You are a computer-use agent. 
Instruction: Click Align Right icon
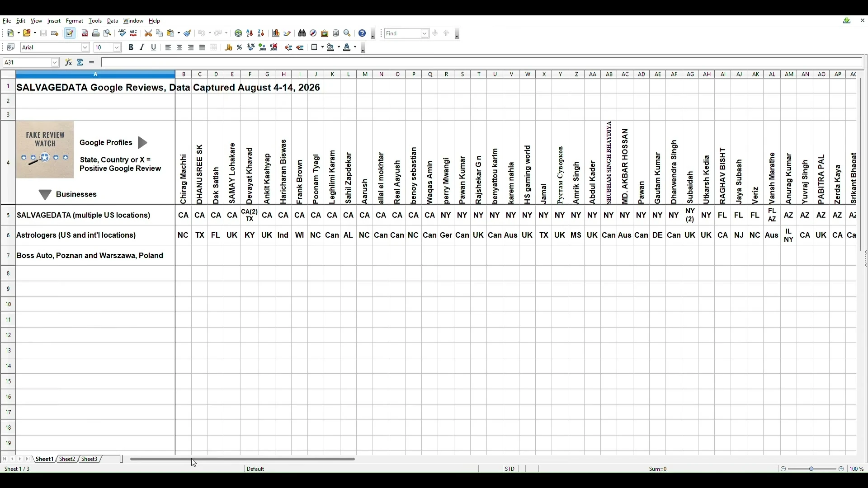point(191,47)
